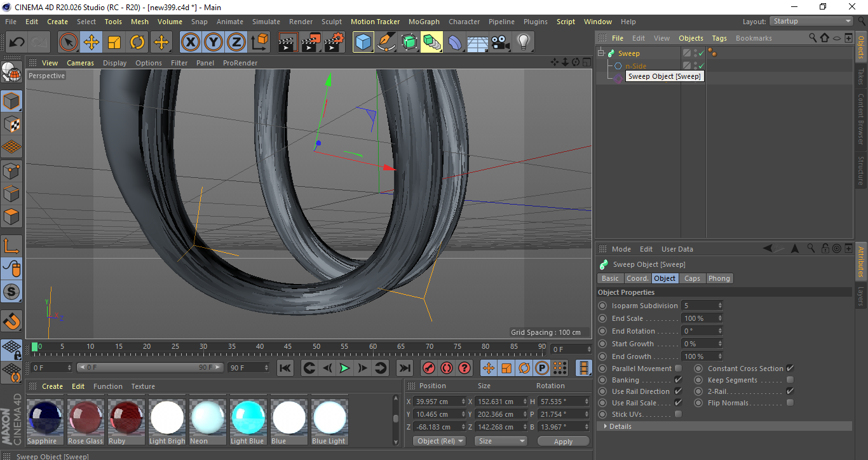Open Edit Render Settings

tap(334, 43)
